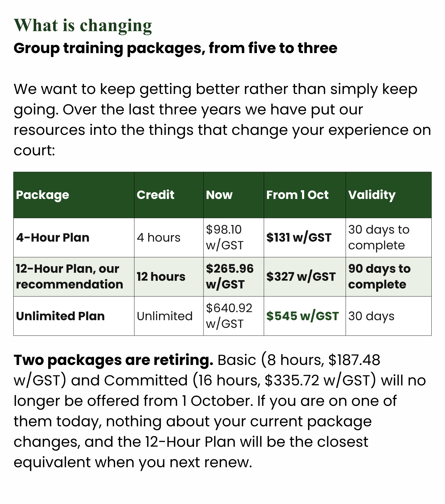
Task: Click the bold 'Two packages are retiring.' text
Action: pos(113,360)
